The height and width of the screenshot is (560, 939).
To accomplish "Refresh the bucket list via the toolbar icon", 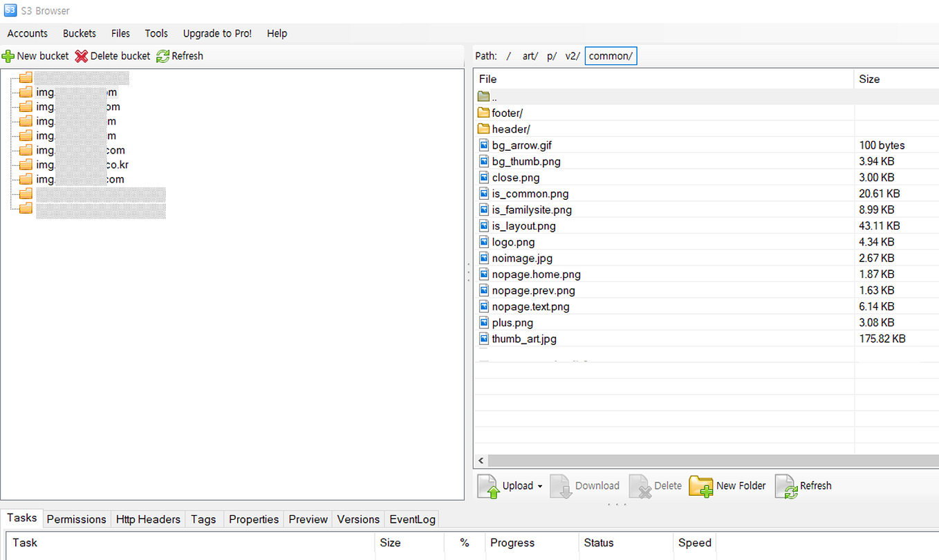I will 163,56.
